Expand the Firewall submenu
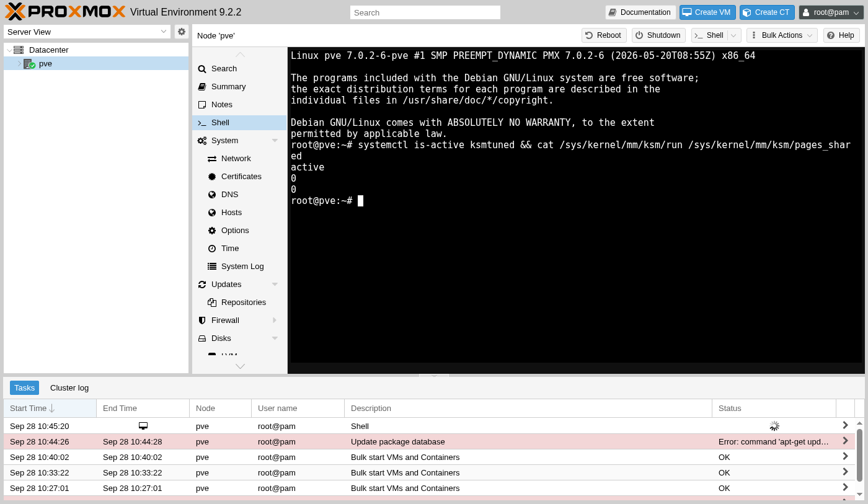Viewport: 868px width, 504px height. click(275, 321)
